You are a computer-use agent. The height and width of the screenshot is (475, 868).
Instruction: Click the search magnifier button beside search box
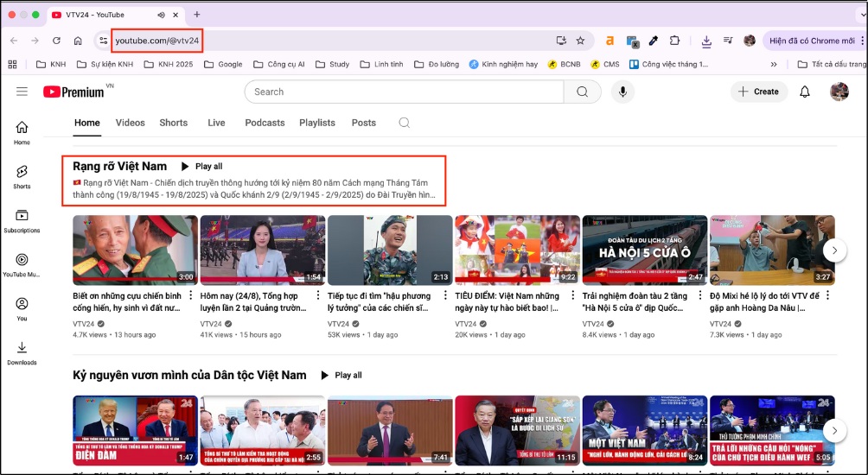click(x=583, y=92)
